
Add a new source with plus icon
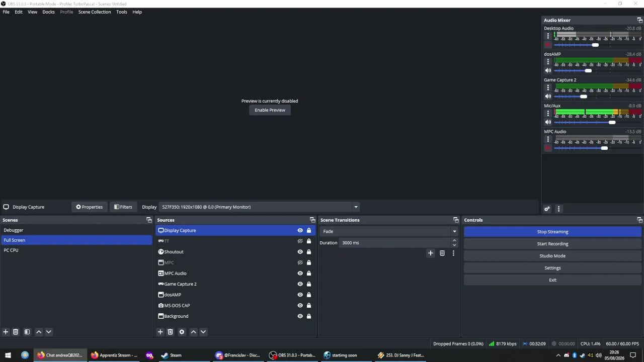pyautogui.click(x=160, y=332)
